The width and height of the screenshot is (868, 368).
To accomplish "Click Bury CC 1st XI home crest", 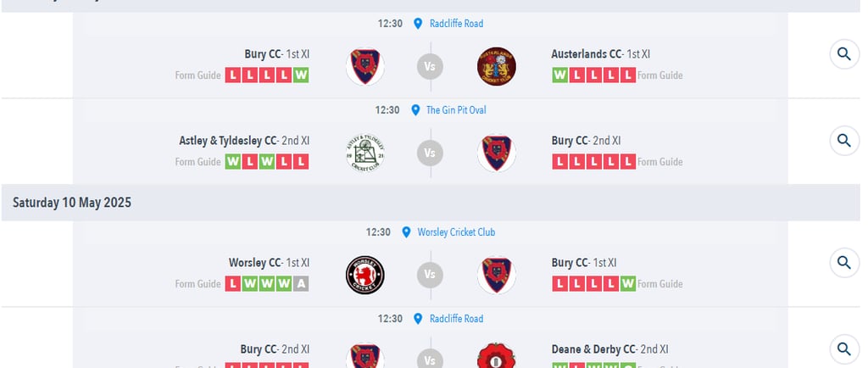I will point(365,66).
